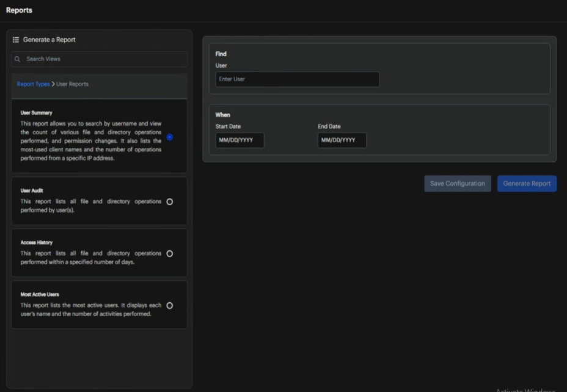Click the Reports page heading
Viewport: 567px width, 392px height.
19,10
